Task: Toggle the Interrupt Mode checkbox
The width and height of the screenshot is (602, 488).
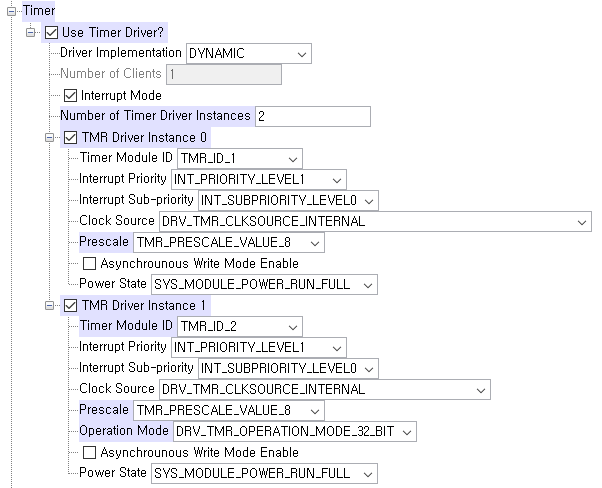Action: coord(71,95)
